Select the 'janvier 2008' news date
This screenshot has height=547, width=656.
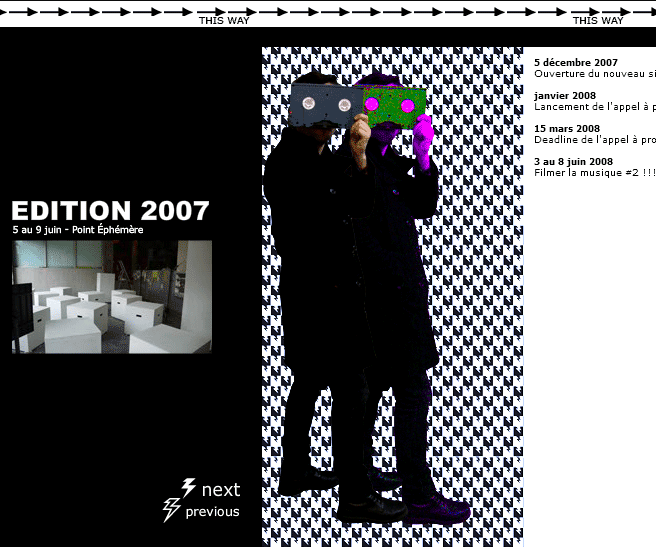coord(565,96)
